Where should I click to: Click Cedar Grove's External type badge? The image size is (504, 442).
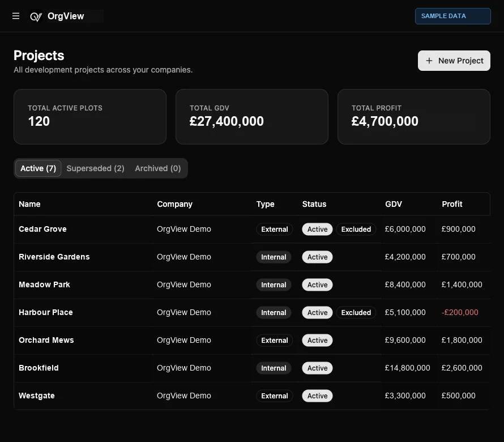click(275, 229)
